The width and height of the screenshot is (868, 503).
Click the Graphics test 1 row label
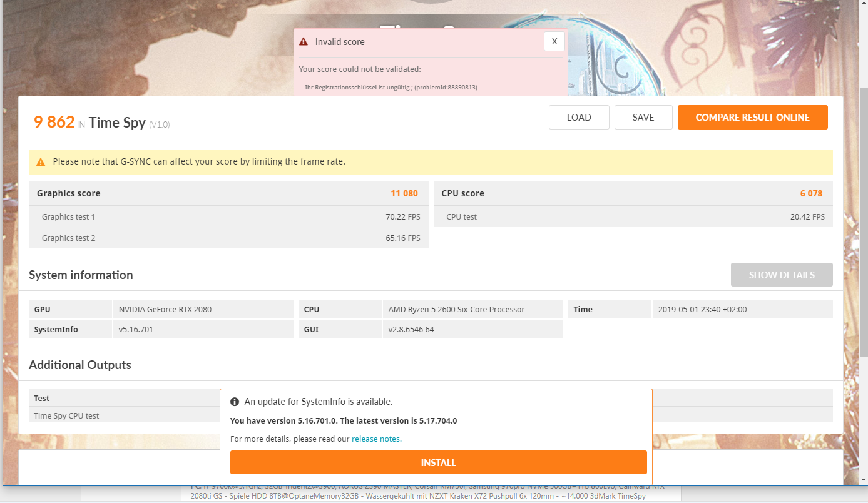tap(68, 217)
